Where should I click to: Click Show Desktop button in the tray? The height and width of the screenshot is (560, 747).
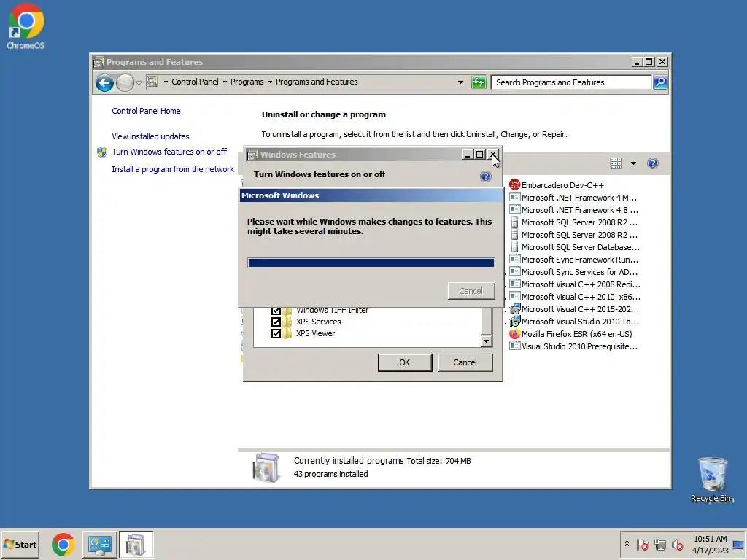(740, 544)
